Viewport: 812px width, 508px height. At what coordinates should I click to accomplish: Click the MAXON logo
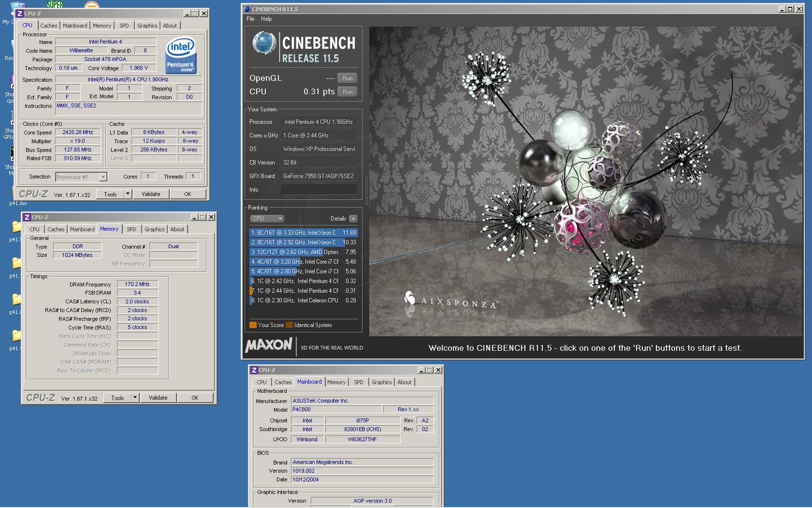coord(269,345)
